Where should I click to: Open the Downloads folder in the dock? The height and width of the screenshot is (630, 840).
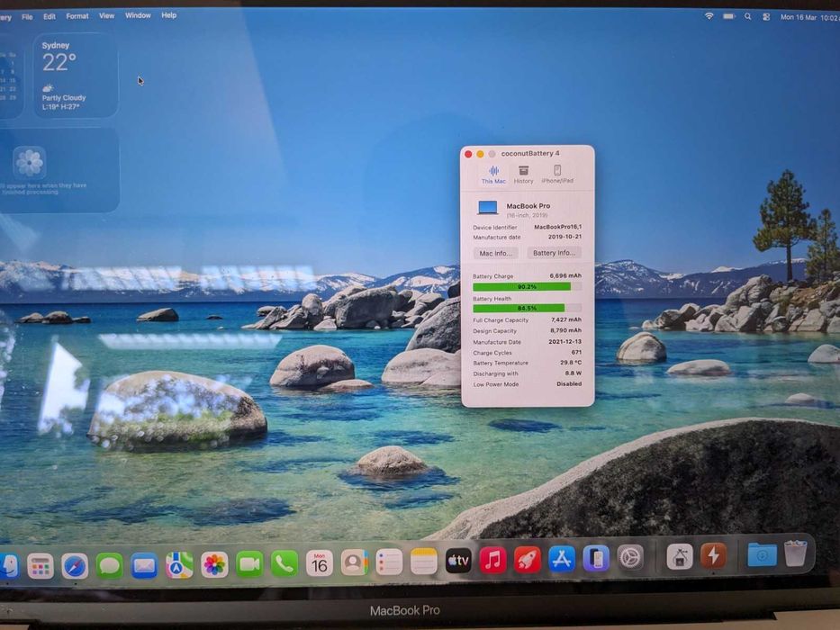[762, 555]
